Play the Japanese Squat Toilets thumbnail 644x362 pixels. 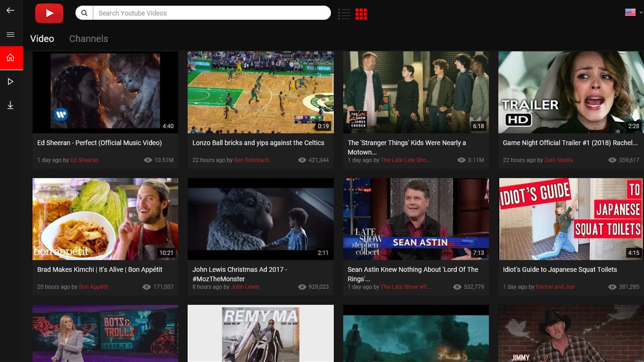coord(571,219)
